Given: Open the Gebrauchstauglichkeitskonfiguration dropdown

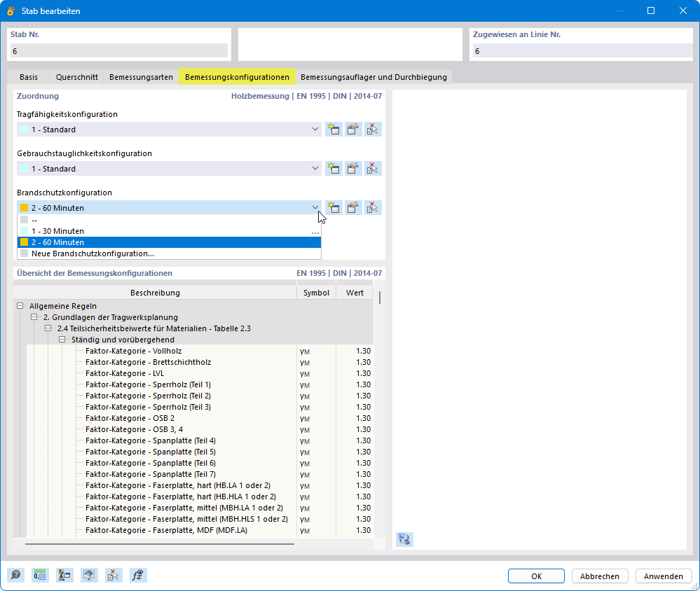Looking at the screenshot, I should tap(315, 169).
